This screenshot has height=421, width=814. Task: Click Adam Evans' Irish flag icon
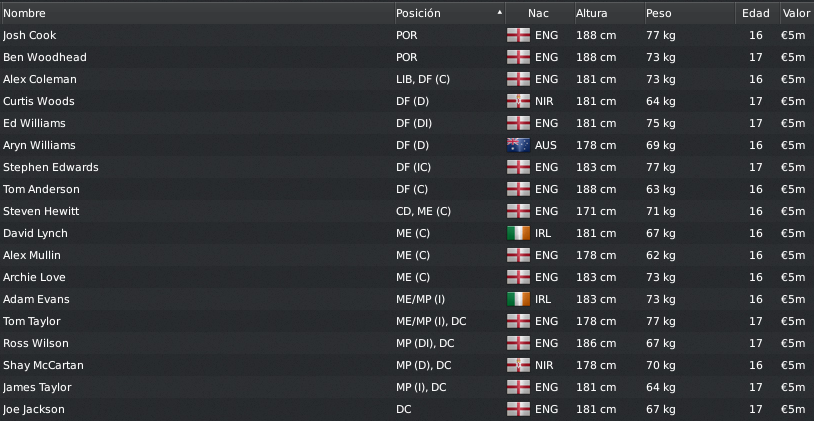tap(518, 299)
